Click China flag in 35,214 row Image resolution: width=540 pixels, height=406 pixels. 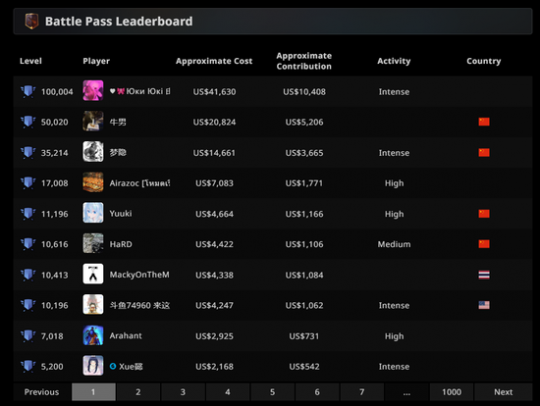click(x=484, y=153)
